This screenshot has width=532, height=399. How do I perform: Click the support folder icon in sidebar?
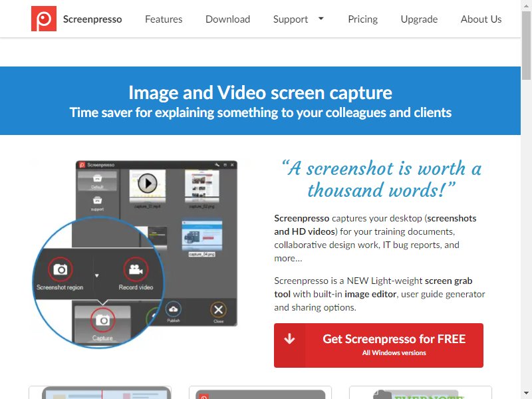97,200
